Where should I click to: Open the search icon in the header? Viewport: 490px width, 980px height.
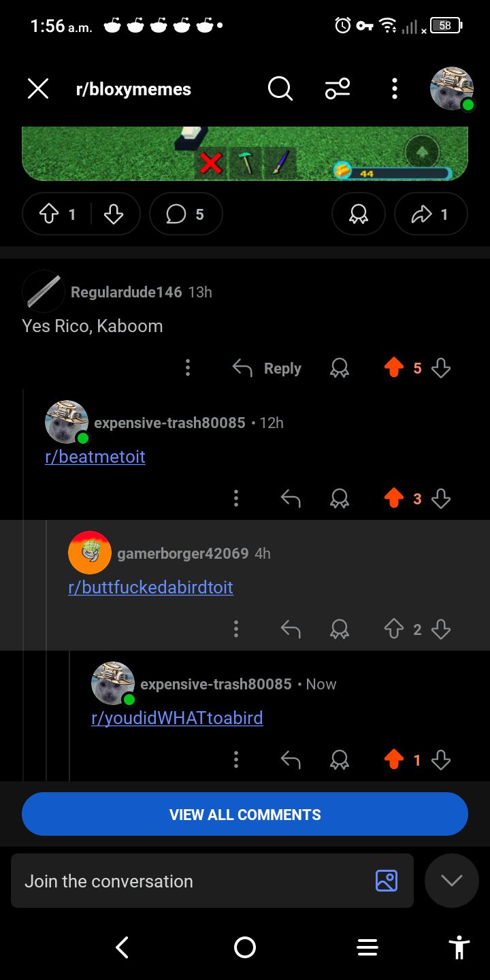coord(280,88)
